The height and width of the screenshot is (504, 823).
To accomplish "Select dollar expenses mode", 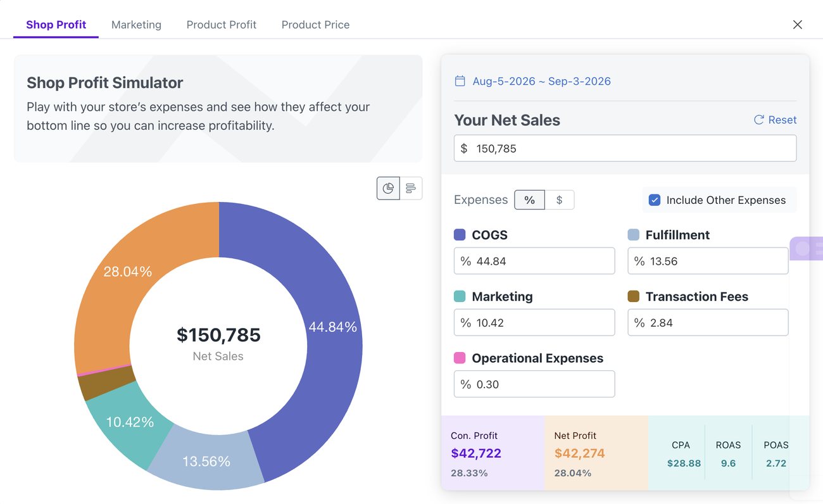I will pyautogui.click(x=560, y=200).
